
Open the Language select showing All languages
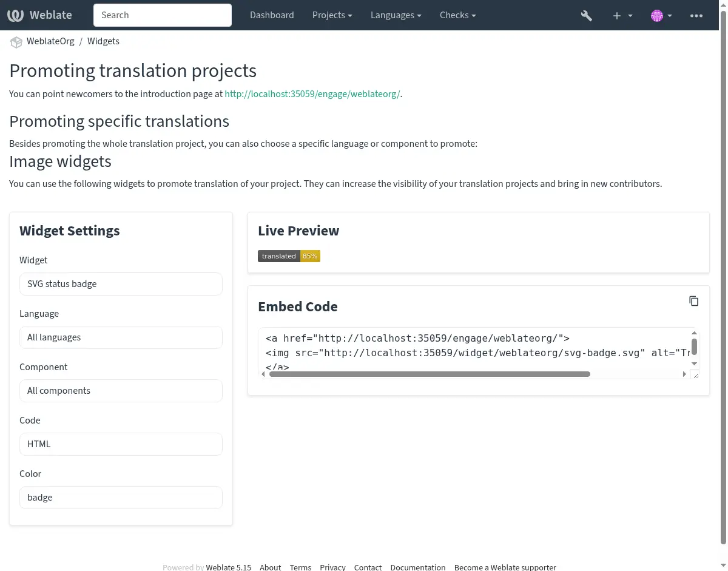coord(121,337)
